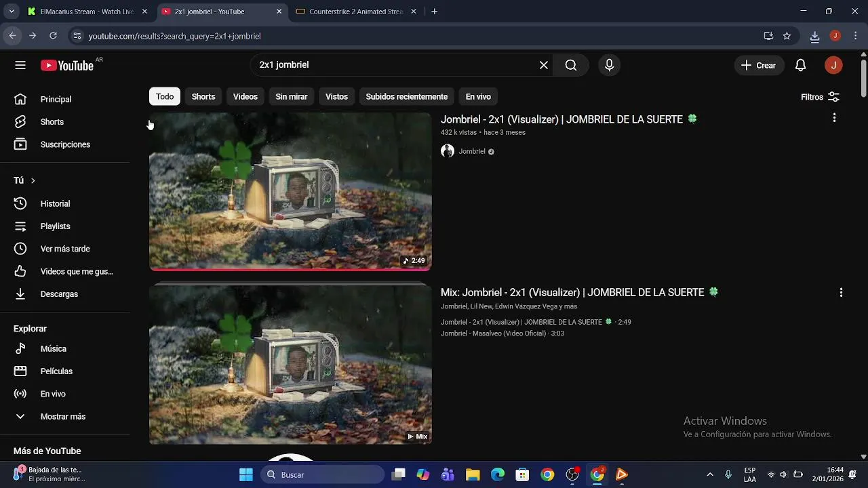Open more options for Jombriel visualizer video

tap(834, 118)
